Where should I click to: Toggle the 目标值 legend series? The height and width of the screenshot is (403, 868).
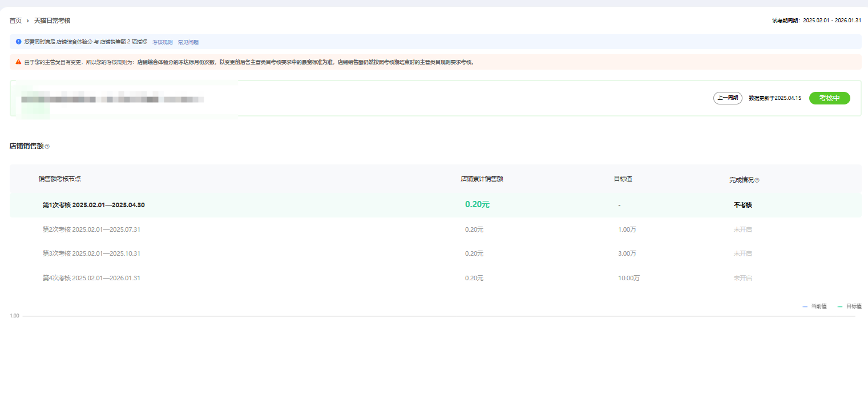point(849,307)
